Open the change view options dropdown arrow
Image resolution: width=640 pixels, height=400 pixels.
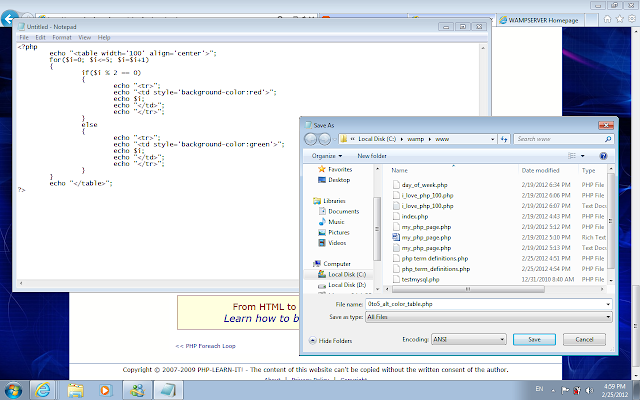[x=582, y=156]
